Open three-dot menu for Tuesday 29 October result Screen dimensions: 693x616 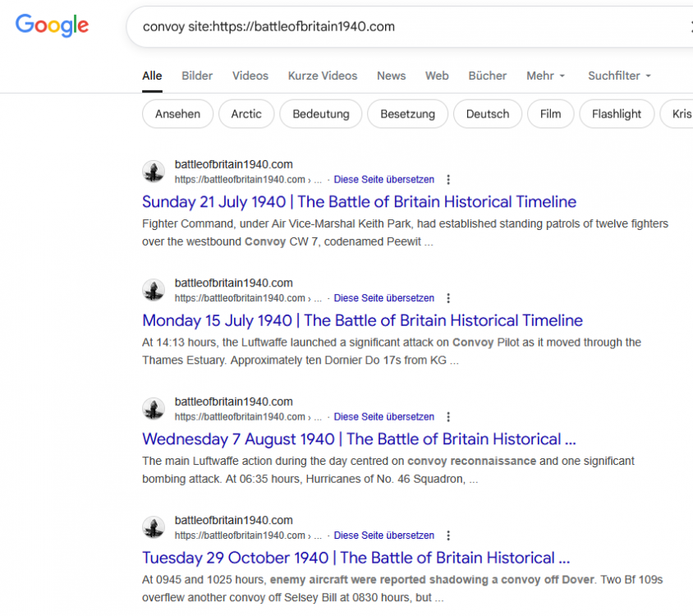click(x=448, y=536)
